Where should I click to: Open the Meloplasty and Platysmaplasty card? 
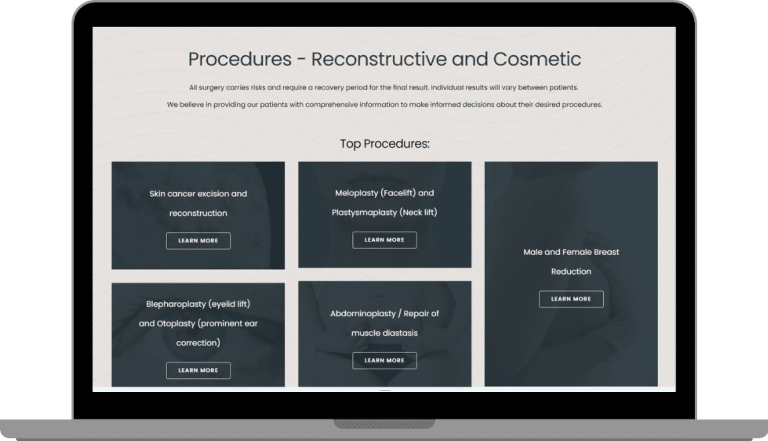(x=384, y=215)
